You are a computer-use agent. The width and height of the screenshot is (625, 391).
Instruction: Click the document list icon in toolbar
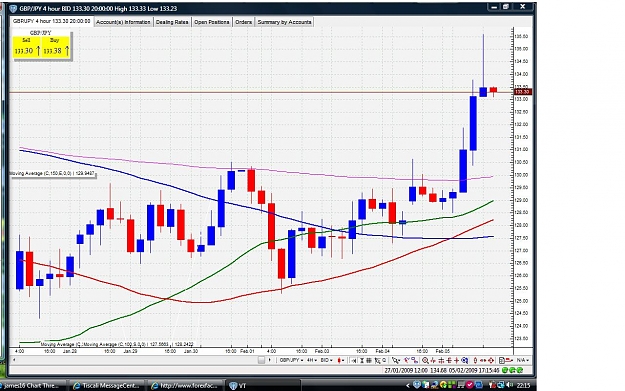tap(501, 360)
